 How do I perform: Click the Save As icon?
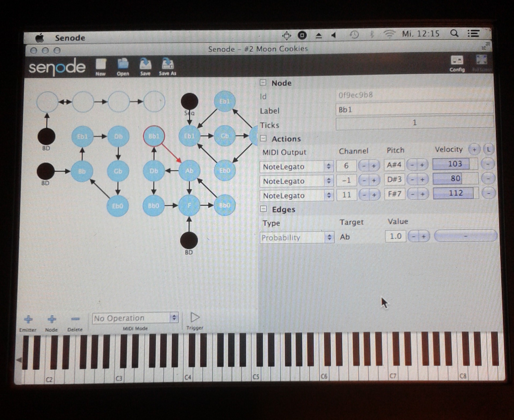168,65
